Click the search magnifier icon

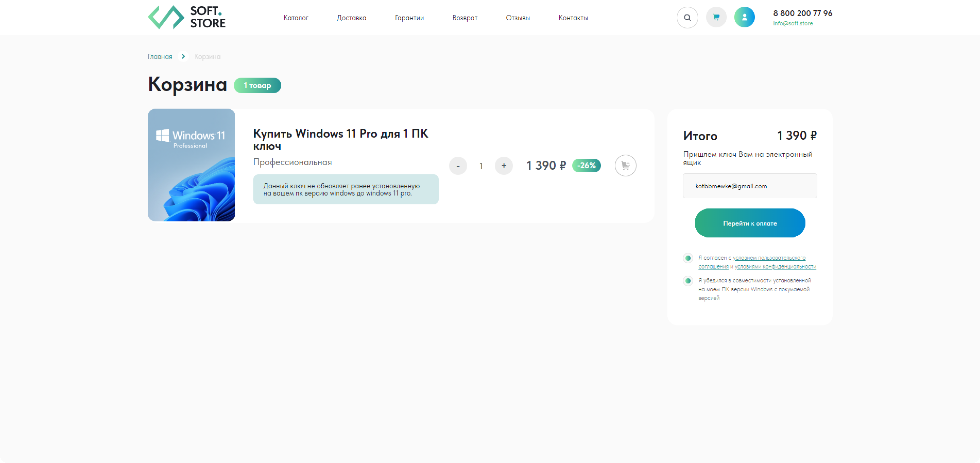click(x=687, y=17)
